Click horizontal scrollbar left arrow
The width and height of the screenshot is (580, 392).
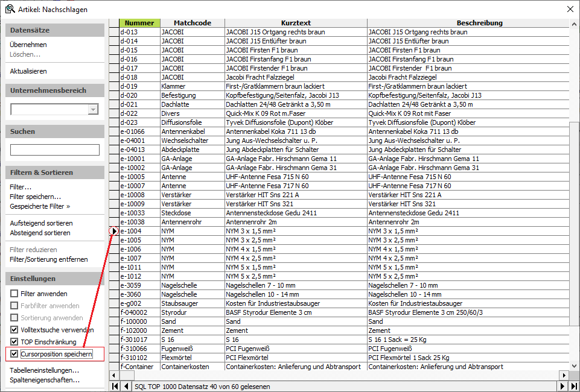pyautogui.click(x=114, y=375)
